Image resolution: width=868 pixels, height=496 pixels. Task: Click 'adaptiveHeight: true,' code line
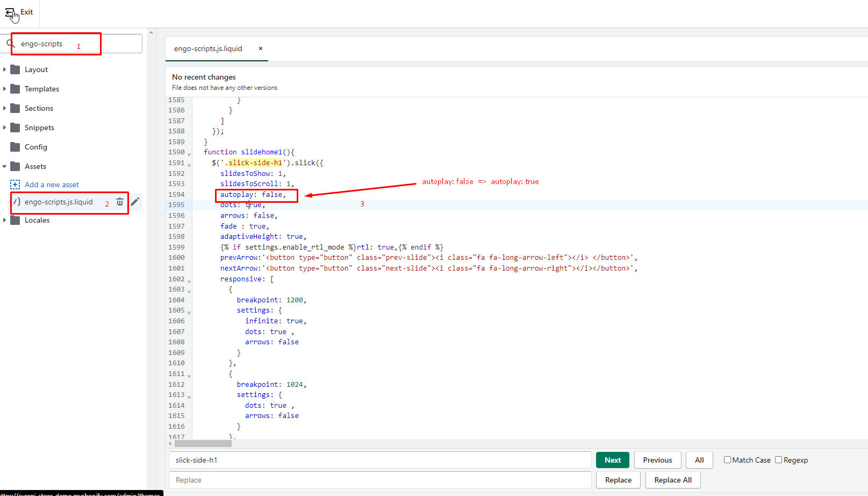[x=263, y=236]
